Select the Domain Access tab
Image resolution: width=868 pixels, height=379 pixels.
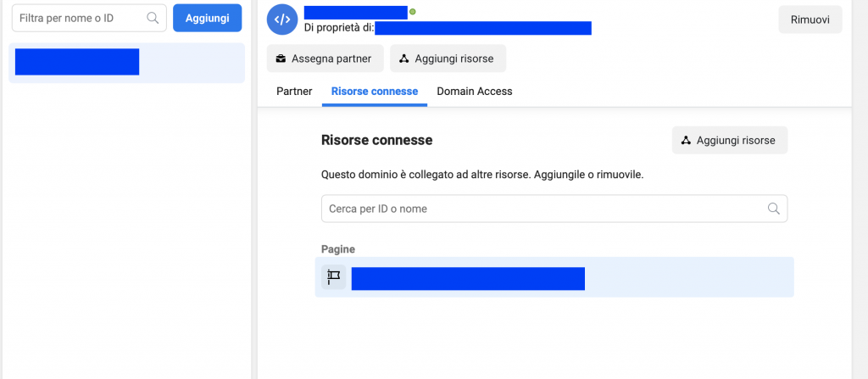coord(474,91)
